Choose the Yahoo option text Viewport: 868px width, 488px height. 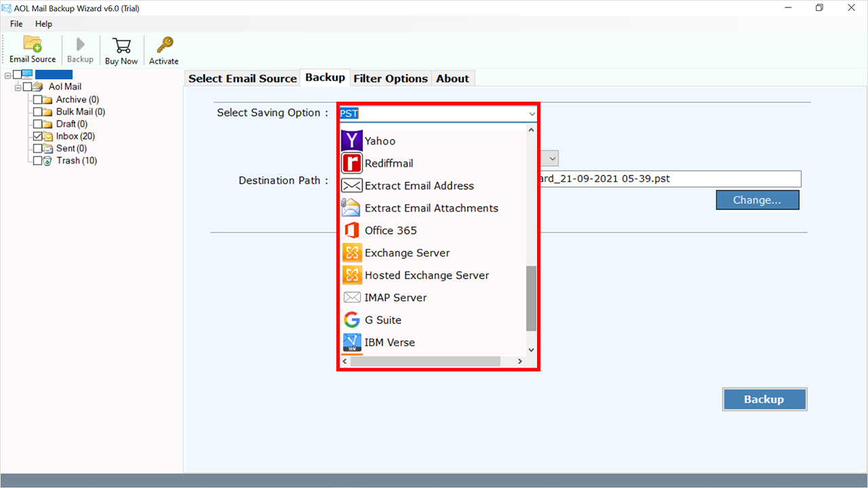[380, 141]
